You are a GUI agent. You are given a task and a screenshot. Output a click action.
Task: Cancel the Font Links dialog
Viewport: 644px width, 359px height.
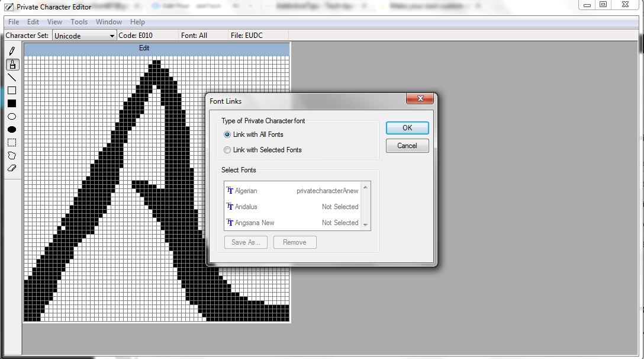click(407, 146)
